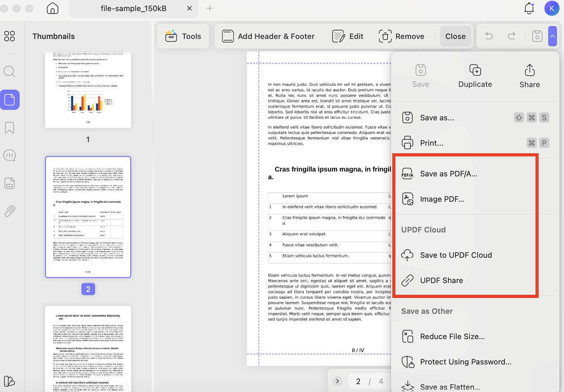
Task: Open the Add Header & Footer tool
Action: coord(268,36)
